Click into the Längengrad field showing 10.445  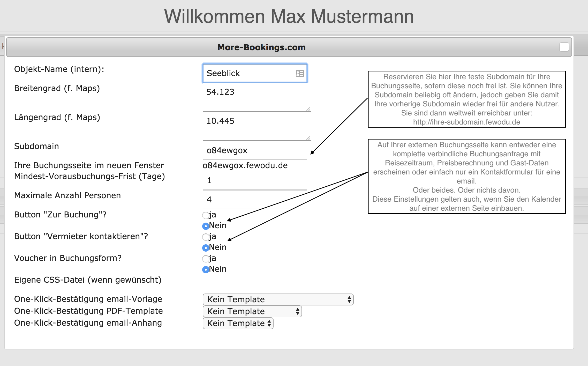pos(257,127)
